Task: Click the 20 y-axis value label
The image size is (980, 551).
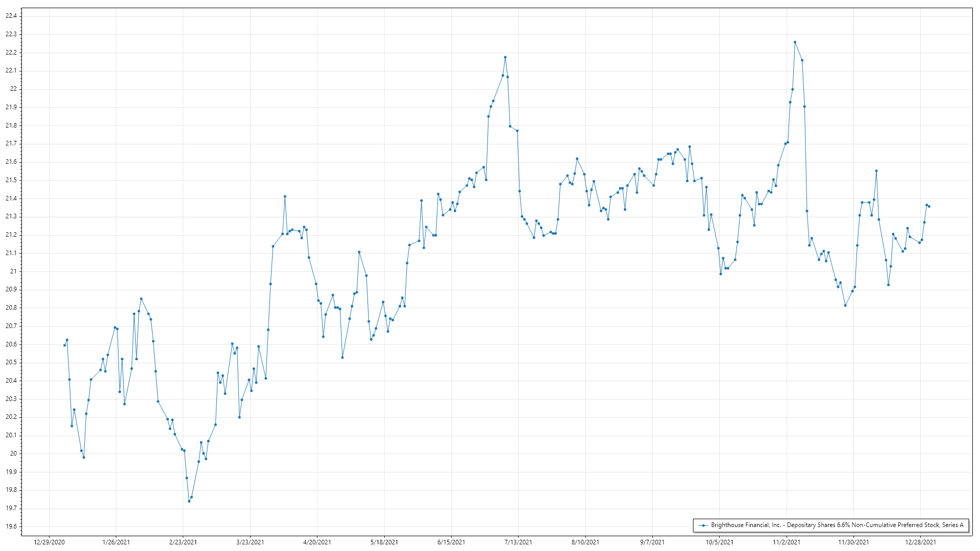Action: click(x=13, y=454)
